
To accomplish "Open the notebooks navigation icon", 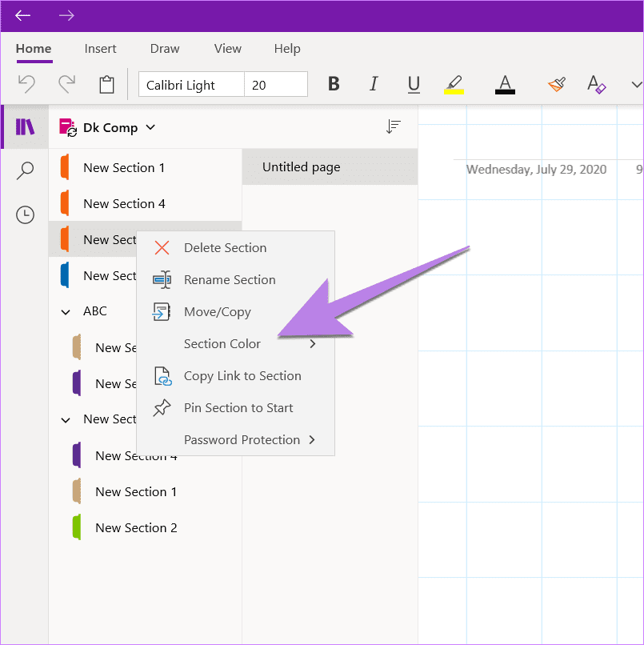I will point(25,126).
